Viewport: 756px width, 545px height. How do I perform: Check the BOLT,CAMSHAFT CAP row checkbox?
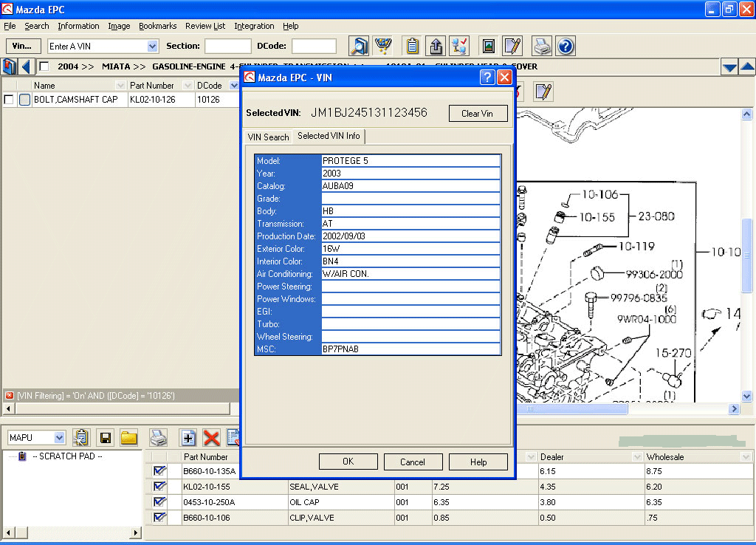click(x=9, y=100)
